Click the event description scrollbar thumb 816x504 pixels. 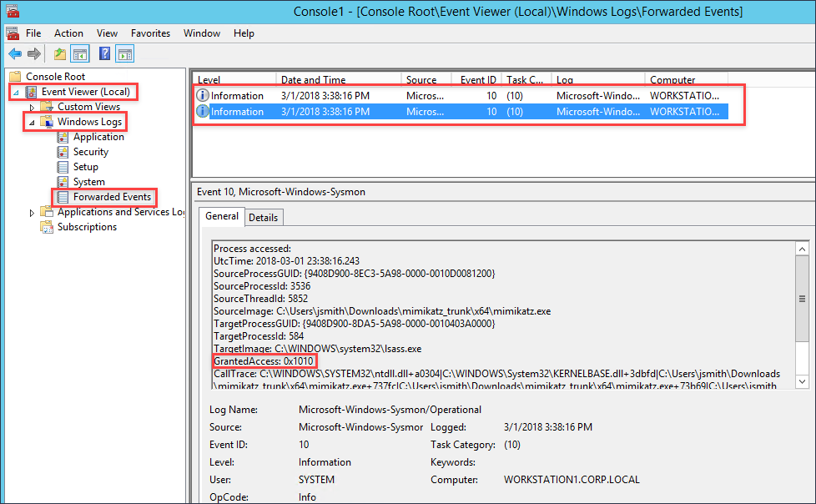(x=802, y=299)
